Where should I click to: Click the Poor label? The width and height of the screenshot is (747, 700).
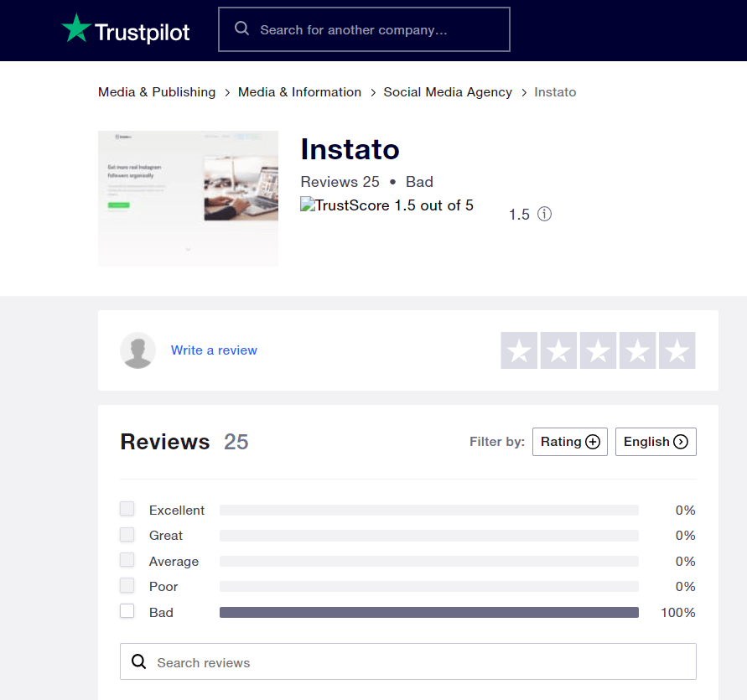click(163, 587)
